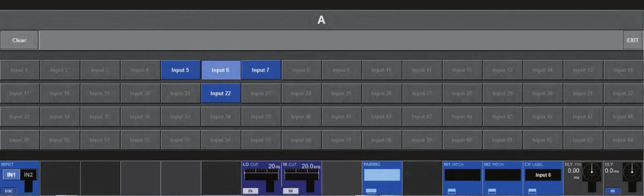Toggle the HI CUT IN button
The image size is (644, 196).
(290, 191)
